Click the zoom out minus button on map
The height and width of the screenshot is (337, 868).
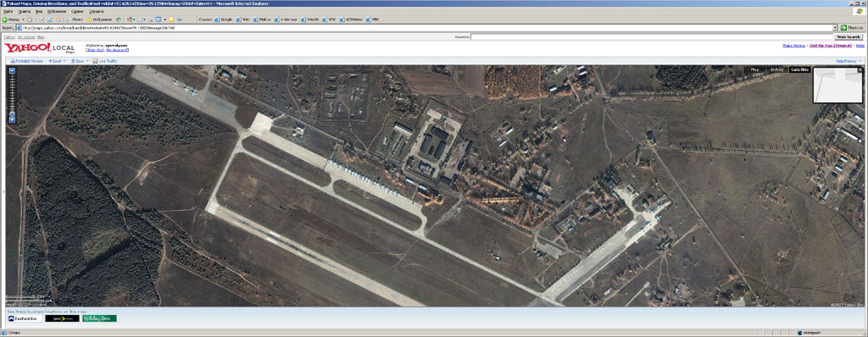pyautogui.click(x=12, y=71)
